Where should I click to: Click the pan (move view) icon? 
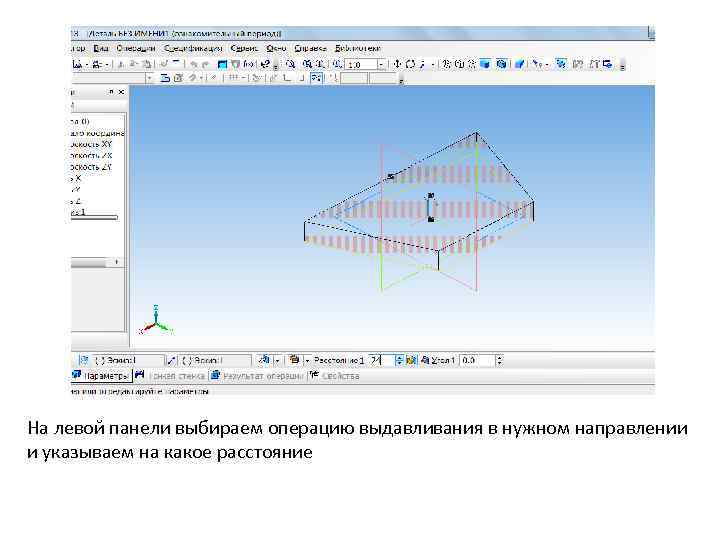coord(398,65)
